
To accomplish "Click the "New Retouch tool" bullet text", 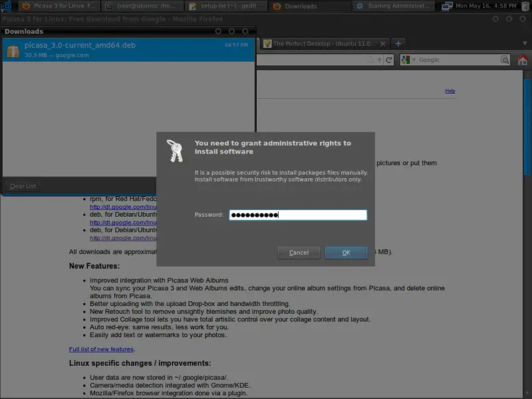I will coord(203,311).
